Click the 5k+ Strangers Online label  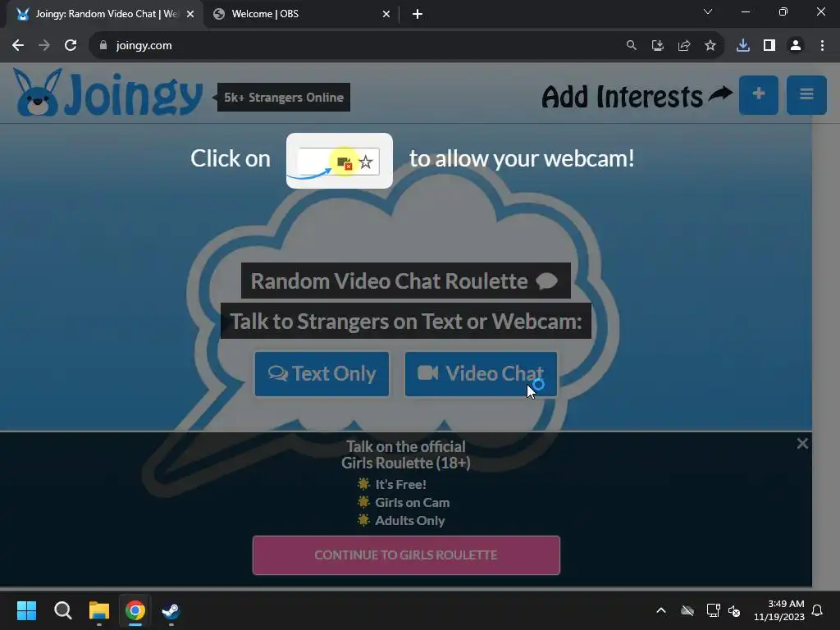pyautogui.click(x=283, y=98)
